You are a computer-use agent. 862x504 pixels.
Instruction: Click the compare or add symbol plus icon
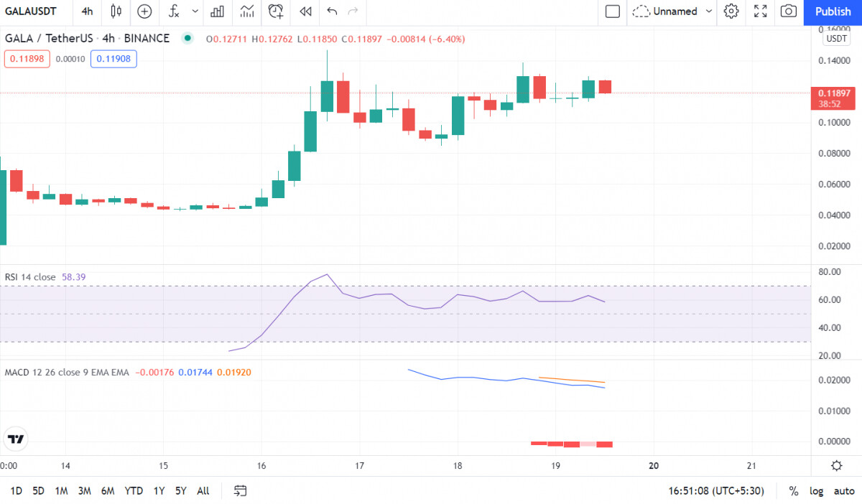pos(144,11)
